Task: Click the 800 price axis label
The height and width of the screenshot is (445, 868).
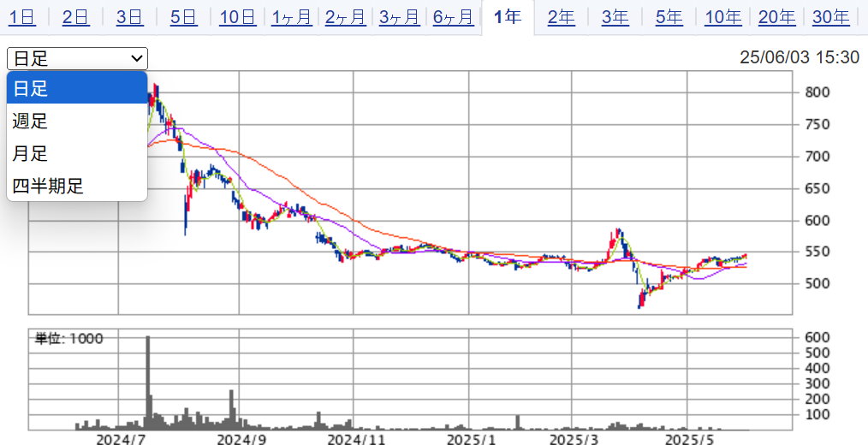Action: [817, 92]
